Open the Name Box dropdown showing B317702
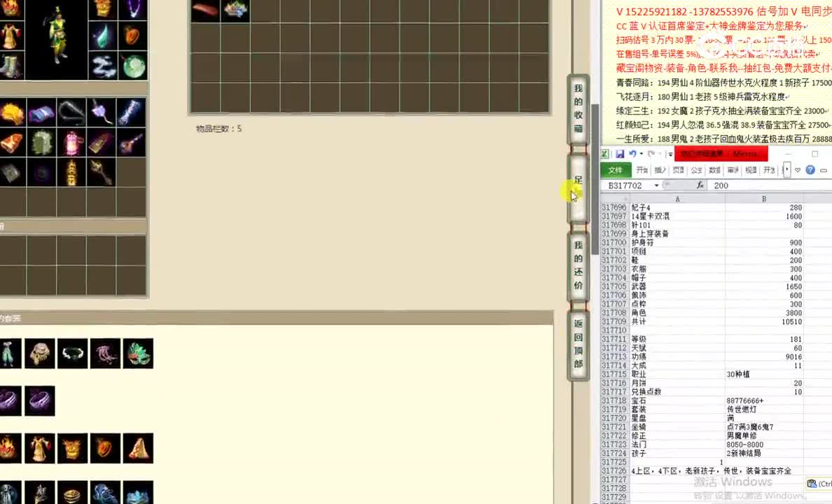Viewport: 832px width, 504px height. [656, 185]
